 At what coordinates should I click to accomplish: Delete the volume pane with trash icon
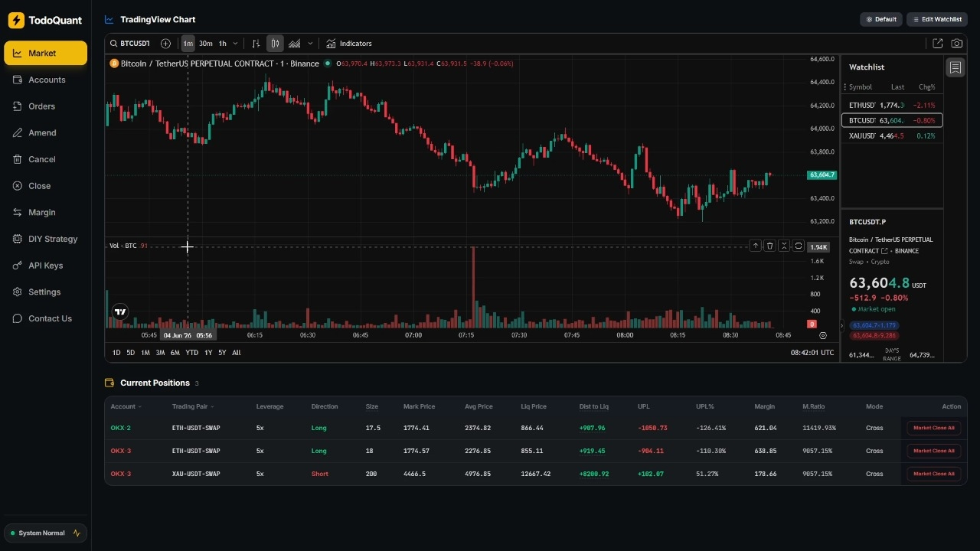coord(769,246)
